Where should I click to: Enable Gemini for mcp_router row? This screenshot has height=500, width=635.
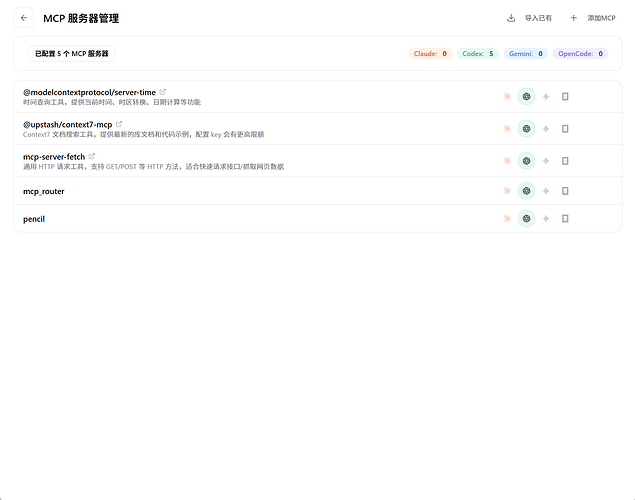coord(546,191)
